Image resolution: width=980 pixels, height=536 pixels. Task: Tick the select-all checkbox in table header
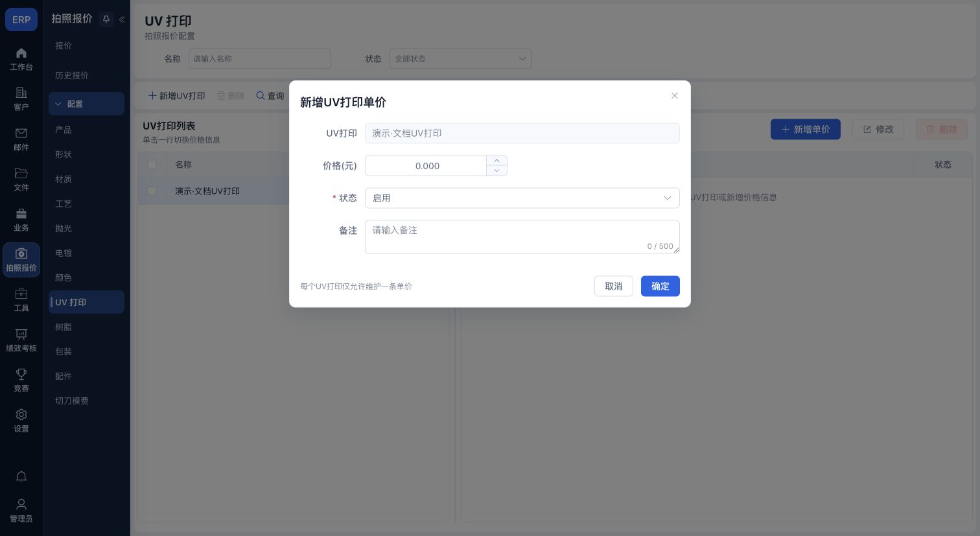pos(152,165)
